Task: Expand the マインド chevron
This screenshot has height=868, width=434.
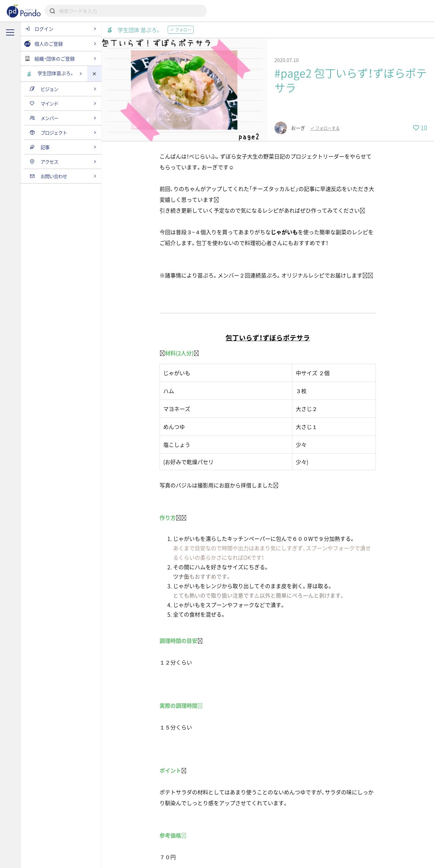Action: pyautogui.click(x=95, y=103)
